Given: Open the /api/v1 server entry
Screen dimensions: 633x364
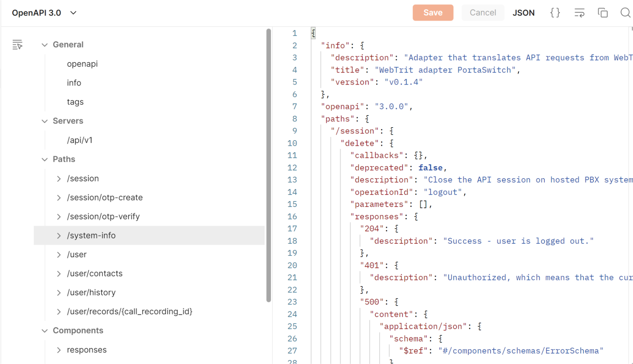Looking at the screenshot, I should pos(80,140).
